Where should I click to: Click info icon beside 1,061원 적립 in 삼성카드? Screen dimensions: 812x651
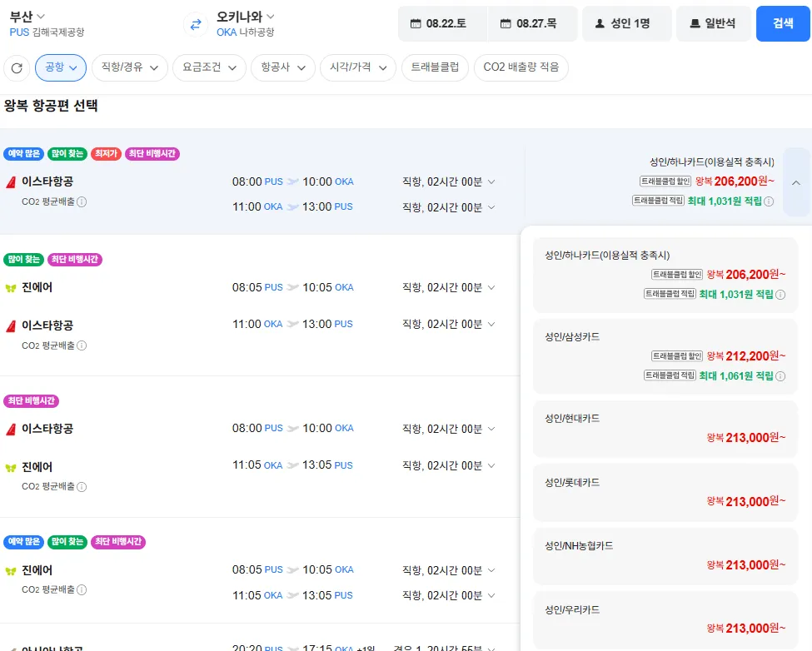(x=780, y=376)
